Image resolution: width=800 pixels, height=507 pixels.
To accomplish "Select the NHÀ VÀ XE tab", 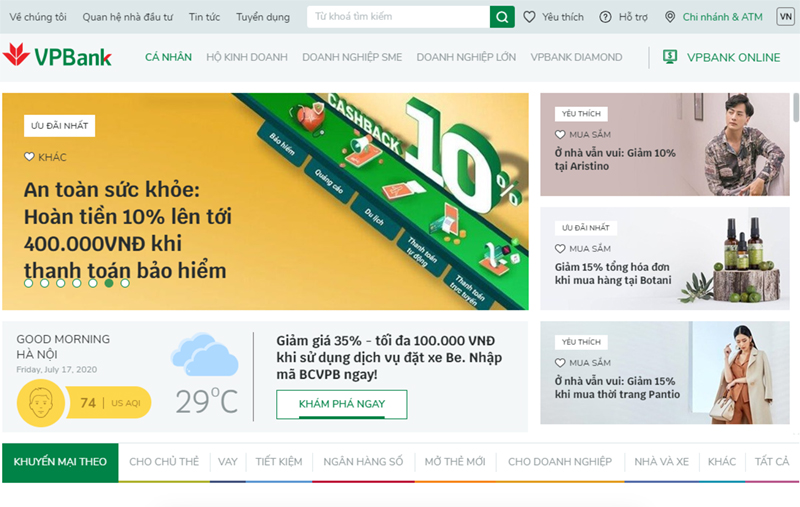I will pyautogui.click(x=661, y=462).
